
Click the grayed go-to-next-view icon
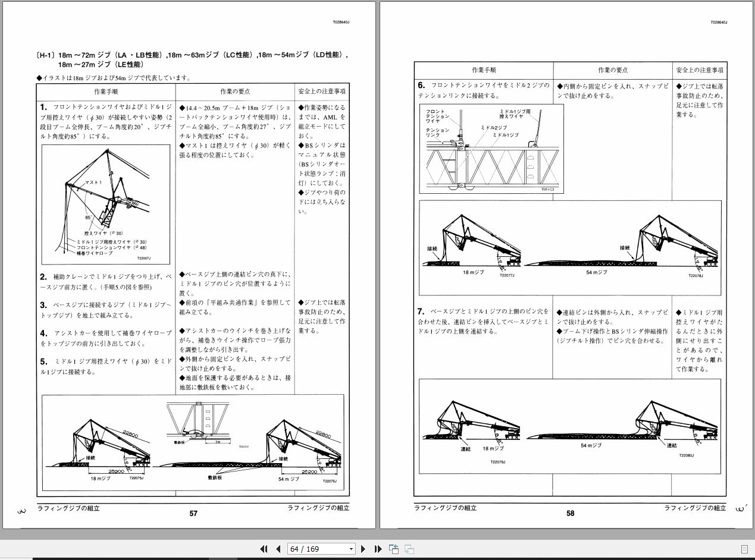click(x=409, y=549)
